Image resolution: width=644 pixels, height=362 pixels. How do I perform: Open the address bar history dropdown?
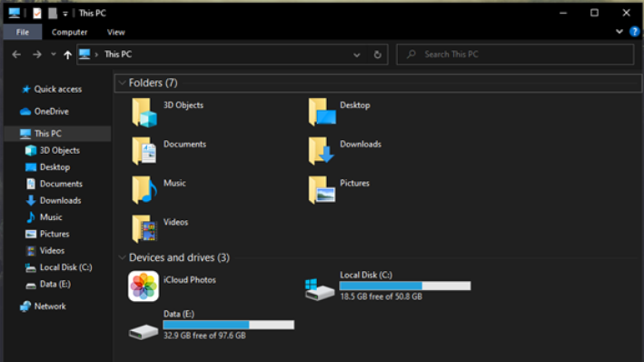[x=356, y=55]
